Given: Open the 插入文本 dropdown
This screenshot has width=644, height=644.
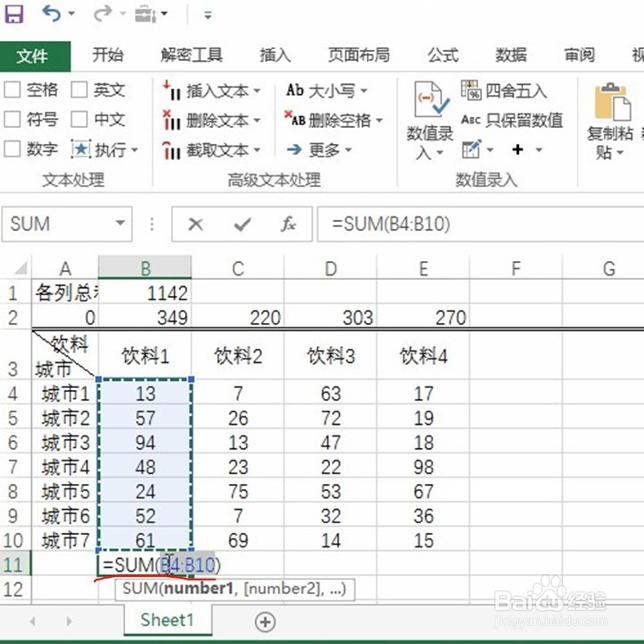Looking at the screenshot, I should click(x=211, y=90).
